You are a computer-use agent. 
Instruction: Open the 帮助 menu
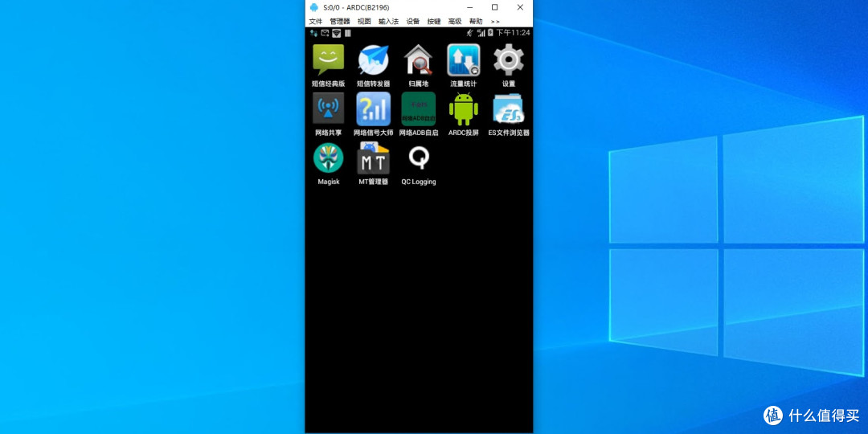[x=476, y=21]
